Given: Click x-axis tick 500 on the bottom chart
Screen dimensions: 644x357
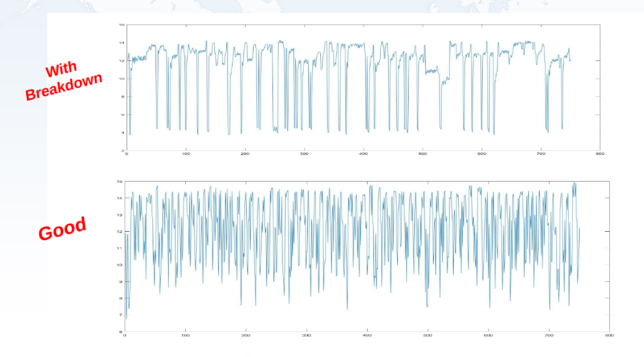Looking at the screenshot, I should (x=427, y=335).
